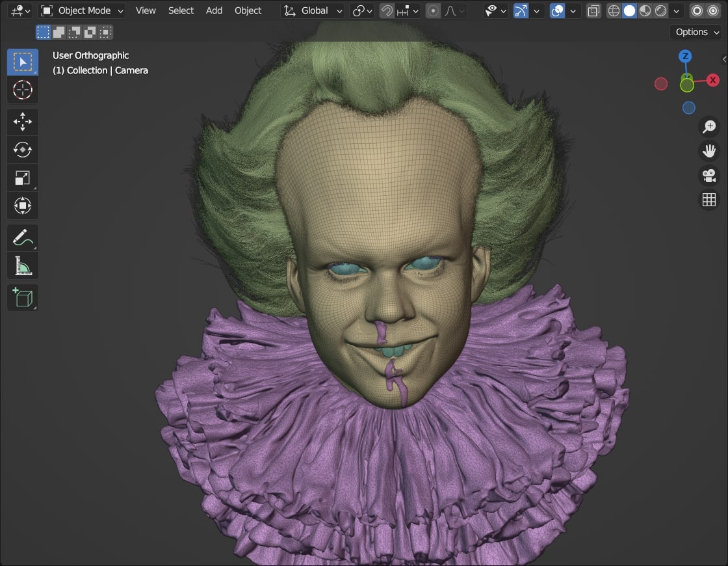The height and width of the screenshot is (566, 728).
Task: Expand the Global transform orientation dropdown
Action: point(313,10)
